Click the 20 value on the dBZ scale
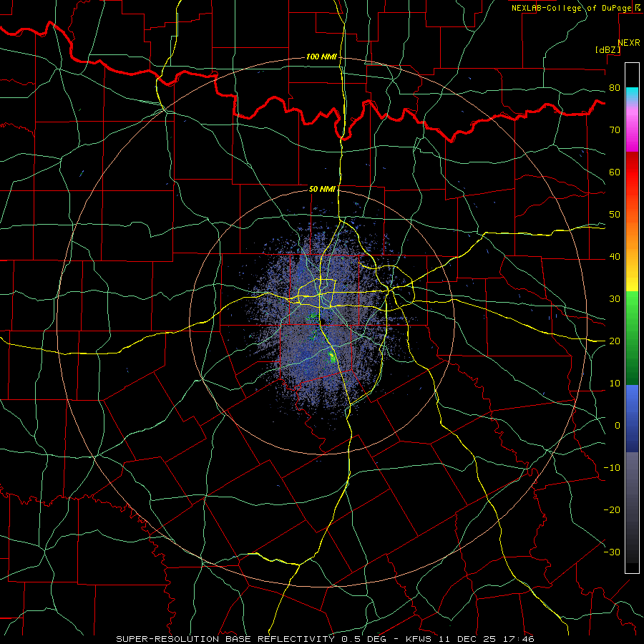 click(x=615, y=341)
